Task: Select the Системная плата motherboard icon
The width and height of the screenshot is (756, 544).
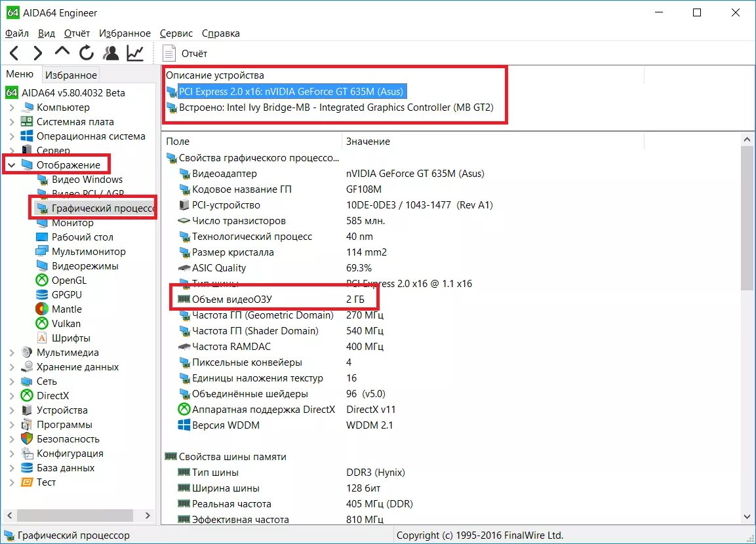Action: coord(27,121)
